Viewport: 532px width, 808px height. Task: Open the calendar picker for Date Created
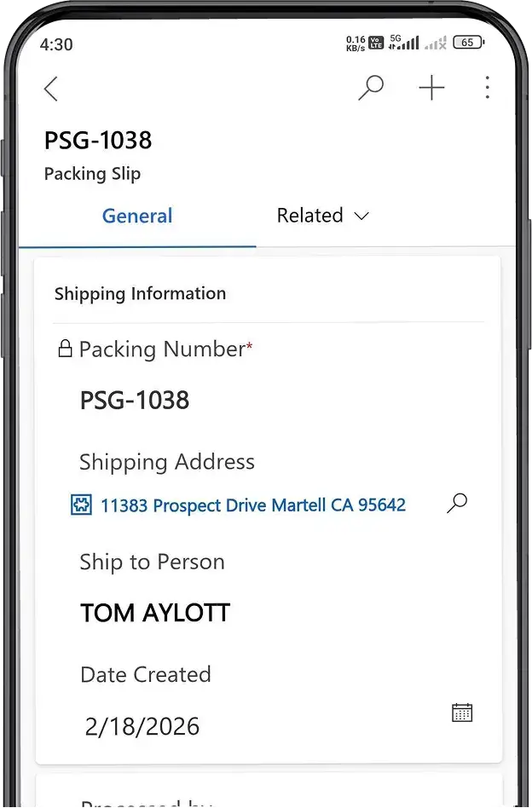[461, 712]
